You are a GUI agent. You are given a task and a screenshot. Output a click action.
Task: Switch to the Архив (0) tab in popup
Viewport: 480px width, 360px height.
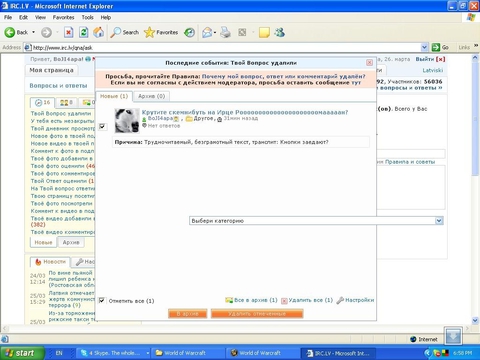pyautogui.click(x=152, y=96)
